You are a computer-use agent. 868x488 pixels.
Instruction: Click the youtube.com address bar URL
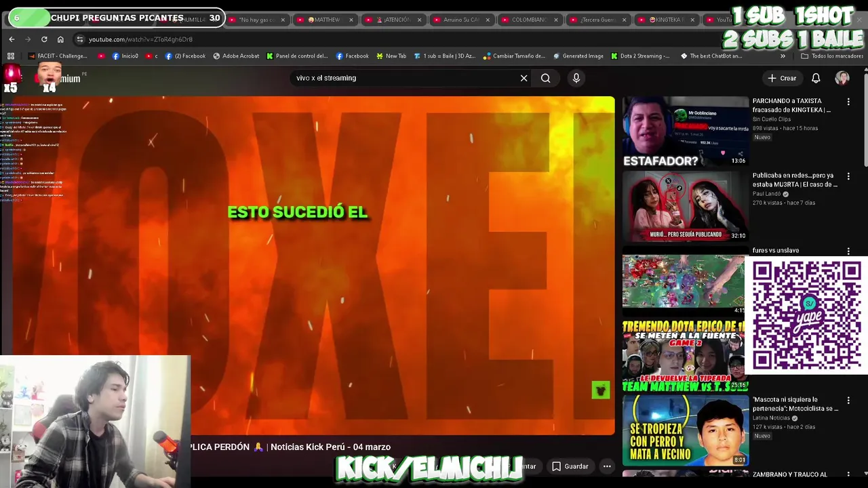pos(140,39)
